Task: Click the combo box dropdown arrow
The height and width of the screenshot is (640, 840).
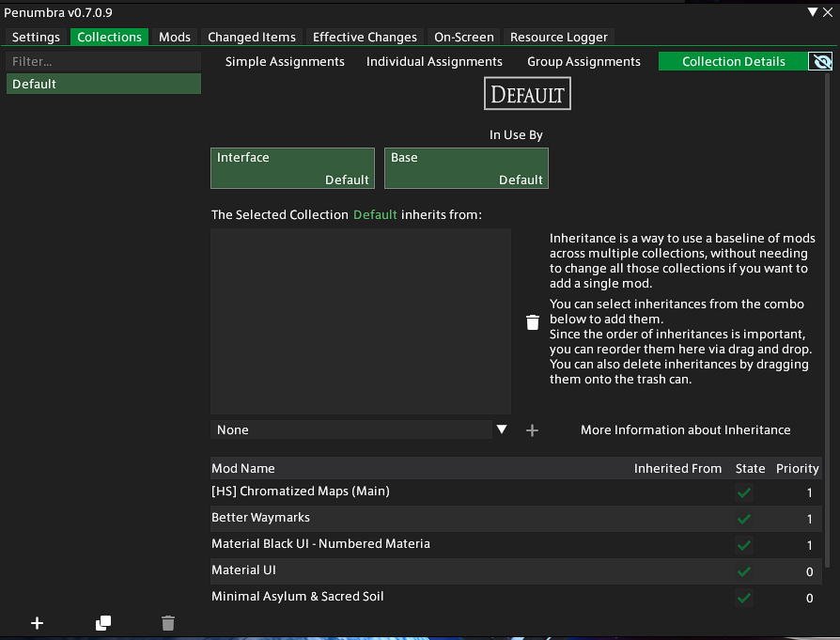Action: coord(503,429)
